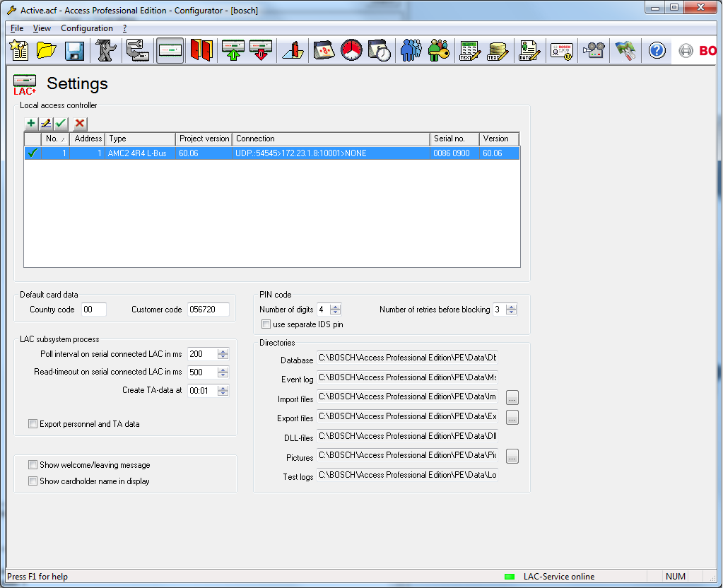Click the Country code field
The image size is (723, 588).
(93, 310)
